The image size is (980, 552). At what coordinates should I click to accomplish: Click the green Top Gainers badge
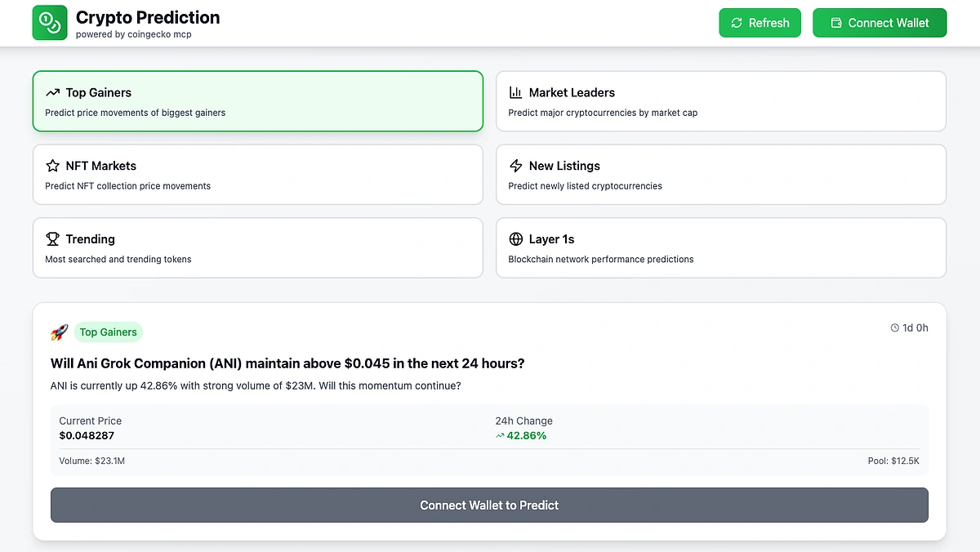[x=109, y=332]
